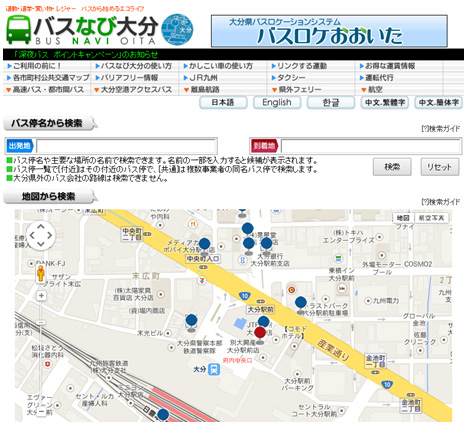Focus the 出発地 input field
The width and height of the screenshot is (469, 433).
[x=126, y=146]
